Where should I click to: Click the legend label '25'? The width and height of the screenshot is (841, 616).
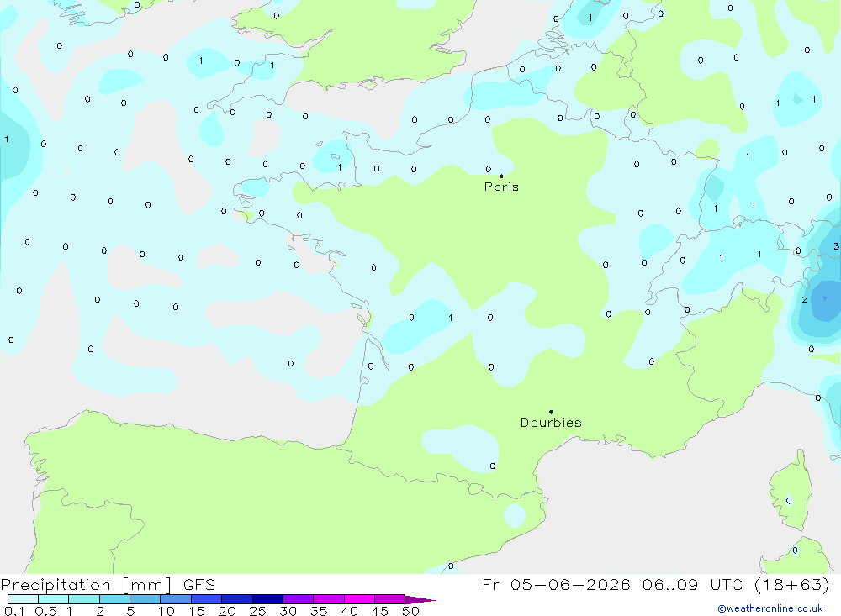(258, 611)
